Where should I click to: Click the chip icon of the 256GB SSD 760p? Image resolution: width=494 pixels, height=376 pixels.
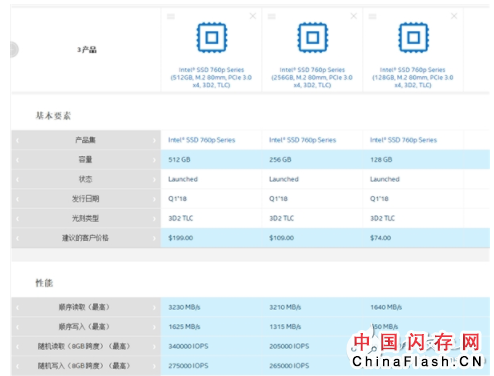coord(313,37)
